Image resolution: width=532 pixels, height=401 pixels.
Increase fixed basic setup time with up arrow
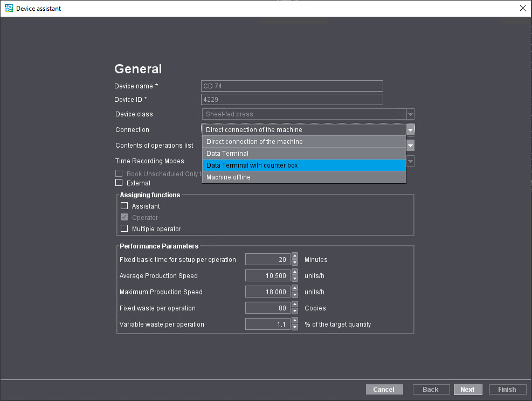coord(295,257)
